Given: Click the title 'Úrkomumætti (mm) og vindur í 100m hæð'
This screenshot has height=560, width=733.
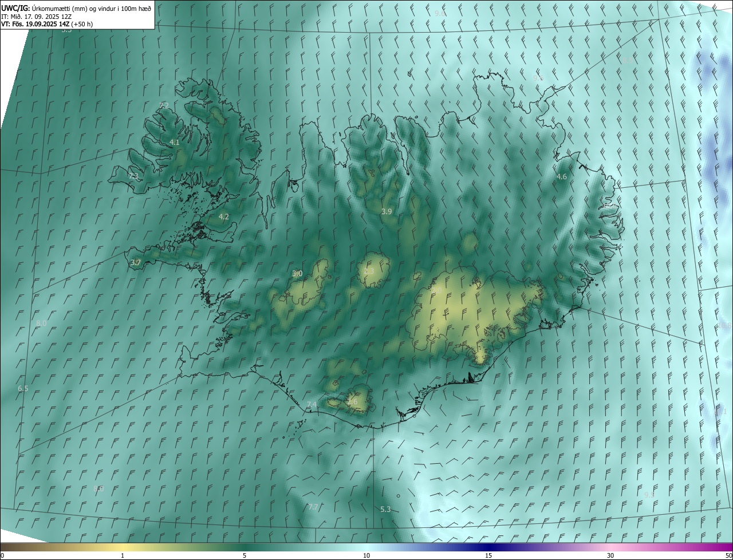Looking at the screenshot, I should (x=92, y=8).
